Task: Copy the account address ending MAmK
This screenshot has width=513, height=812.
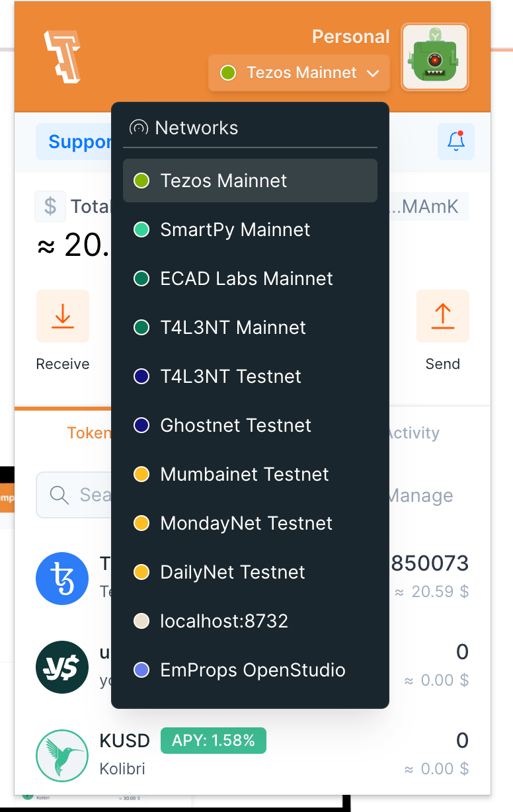Action: (428, 206)
